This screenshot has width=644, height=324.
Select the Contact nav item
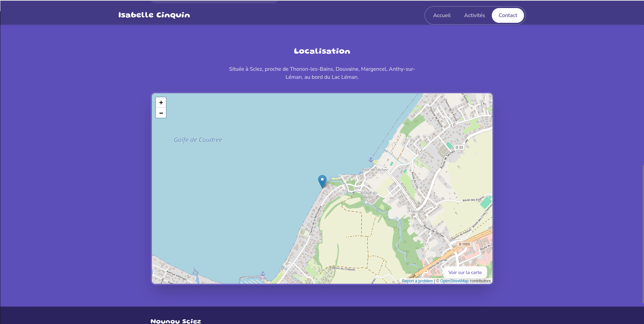(x=508, y=15)
